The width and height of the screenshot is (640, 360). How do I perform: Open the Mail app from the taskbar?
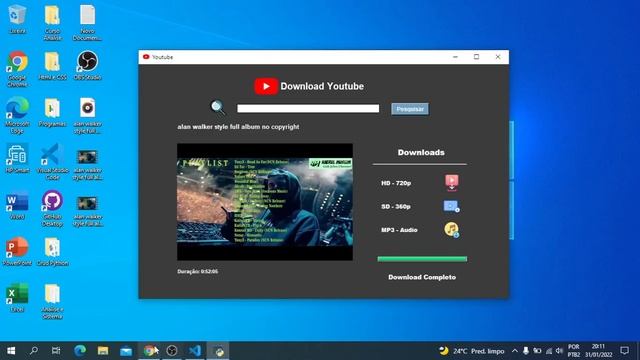coord(126,351)
